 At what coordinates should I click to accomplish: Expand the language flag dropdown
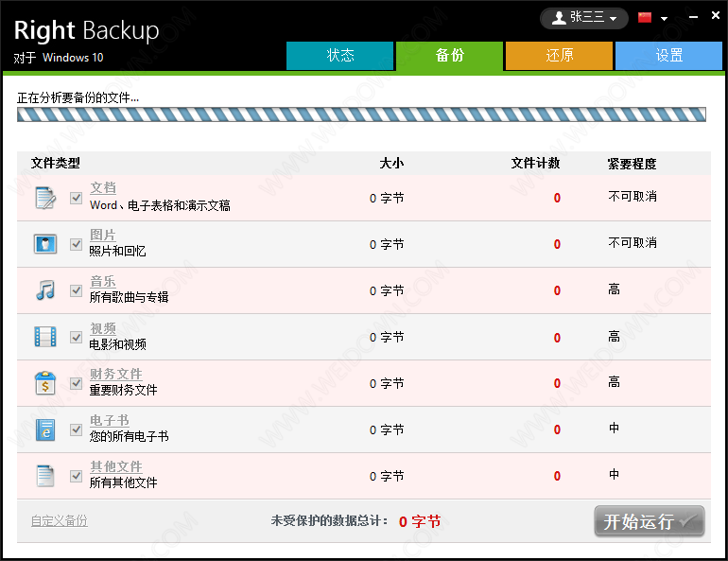point(653,18)
